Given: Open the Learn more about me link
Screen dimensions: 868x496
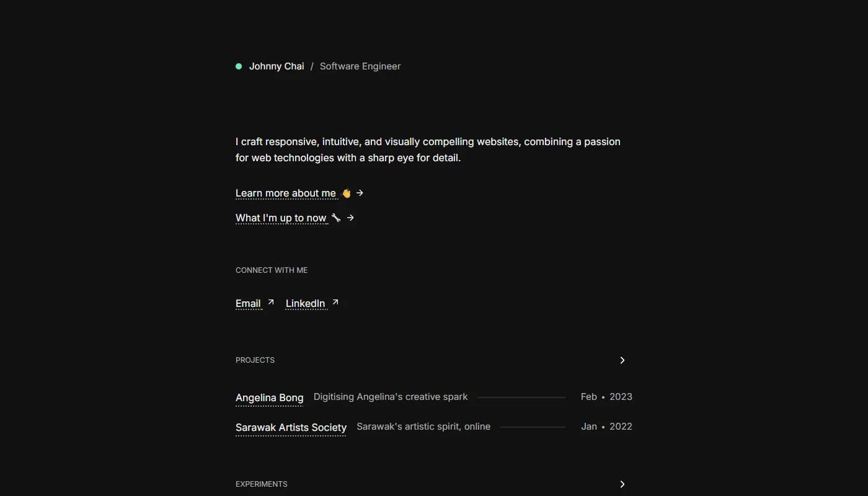Looking at the screenshot, I should tap(286, 193).
